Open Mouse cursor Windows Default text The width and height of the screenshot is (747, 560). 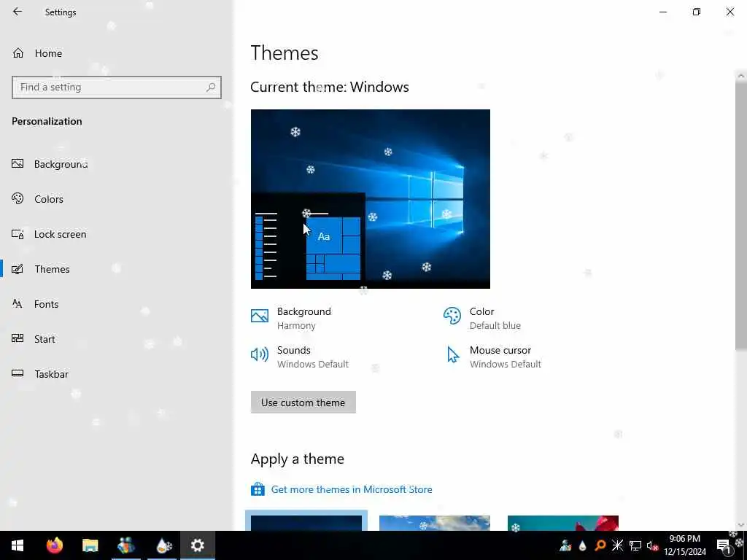tap(506, 357)
